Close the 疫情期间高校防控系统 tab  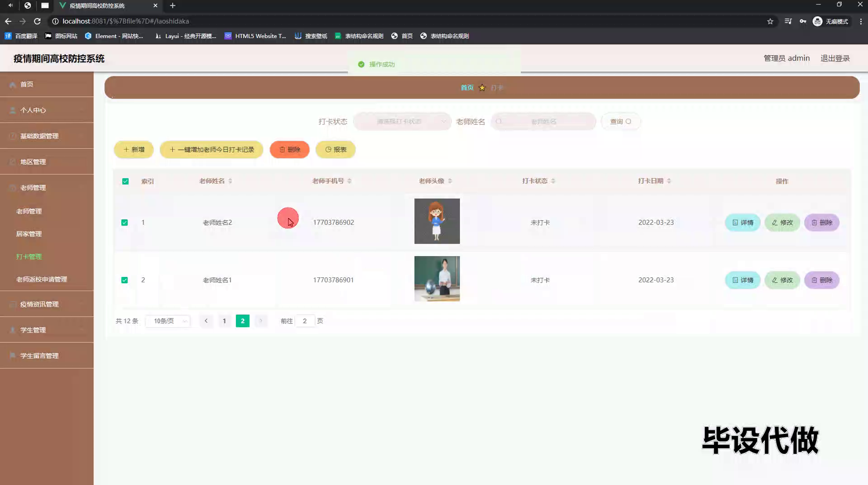point(156,5)
